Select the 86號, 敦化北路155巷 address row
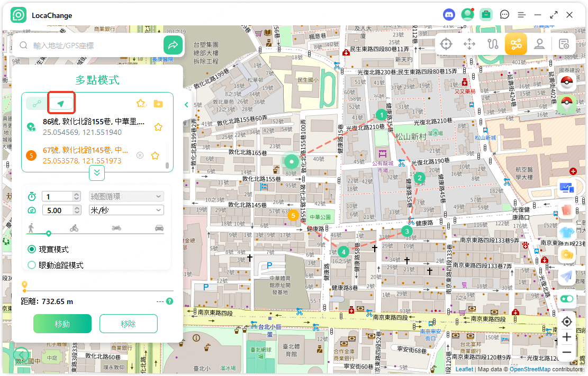The image size is (588, 376). (93, 127)
